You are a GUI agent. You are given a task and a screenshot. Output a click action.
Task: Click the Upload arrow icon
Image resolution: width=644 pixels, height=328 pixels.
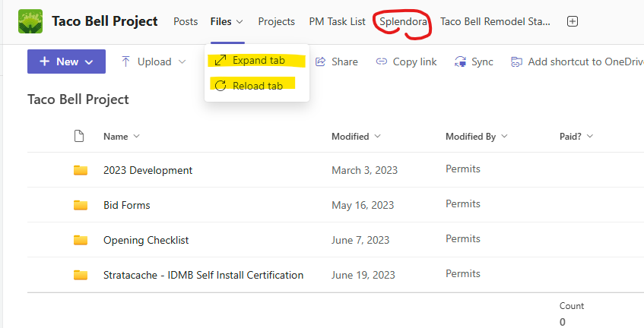pyautogui.click(x=125, y=62)
